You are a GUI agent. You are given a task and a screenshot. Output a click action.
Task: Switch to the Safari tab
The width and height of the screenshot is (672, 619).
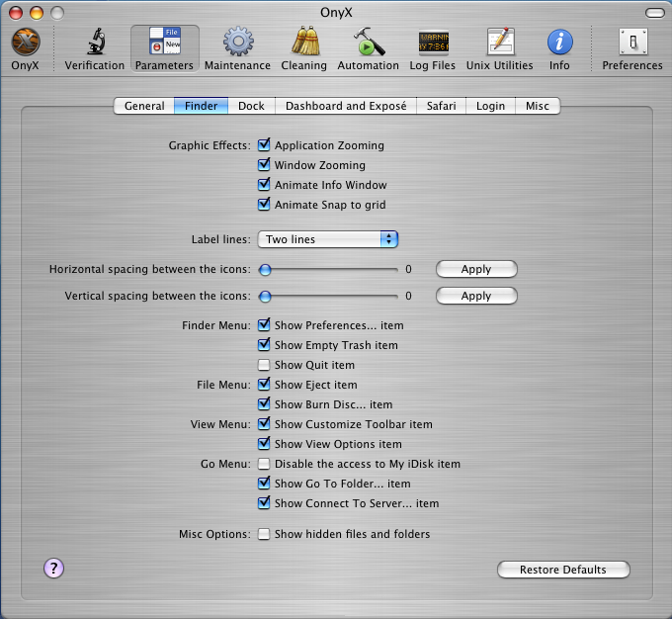pos(441,106)
